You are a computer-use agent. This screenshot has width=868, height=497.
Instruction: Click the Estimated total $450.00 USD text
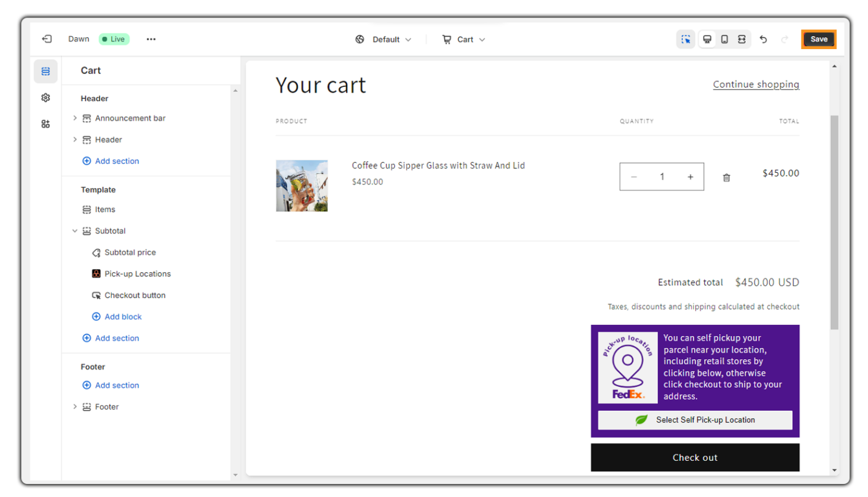(x=728, y=282)
